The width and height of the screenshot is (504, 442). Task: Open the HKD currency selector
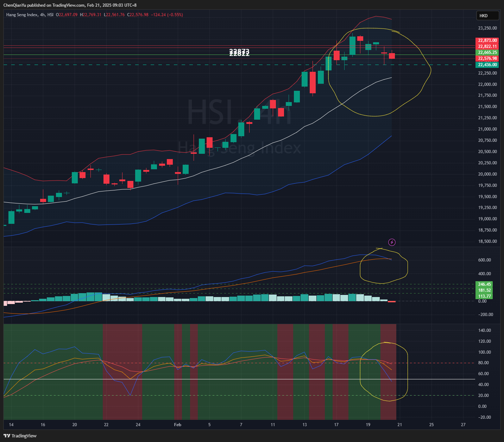tap(487, 15)
